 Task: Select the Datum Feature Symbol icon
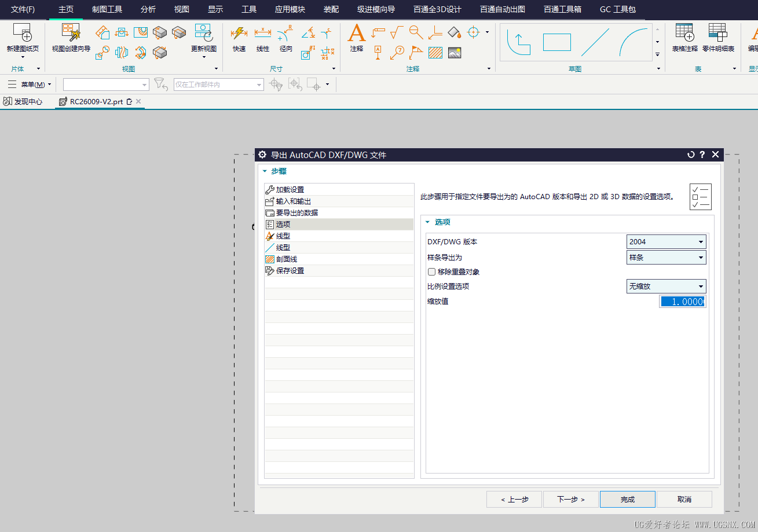(378, 53)
